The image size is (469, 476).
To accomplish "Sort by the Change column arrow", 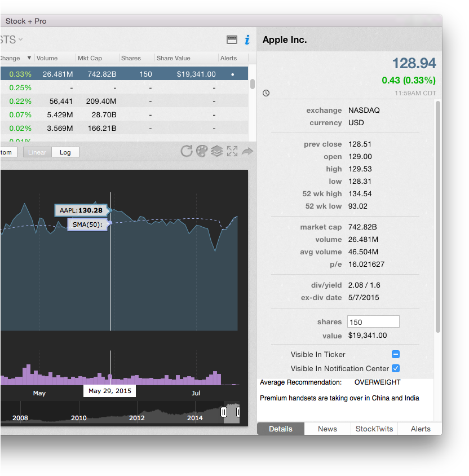I will click(29, 58).
